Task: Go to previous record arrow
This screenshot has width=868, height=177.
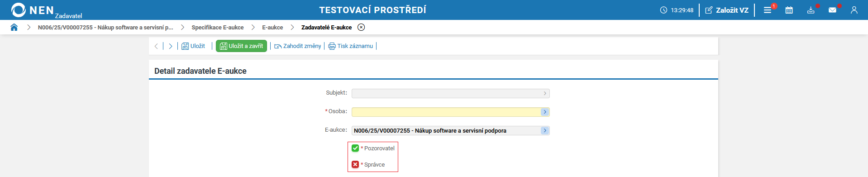Action: tap(156, 46)
